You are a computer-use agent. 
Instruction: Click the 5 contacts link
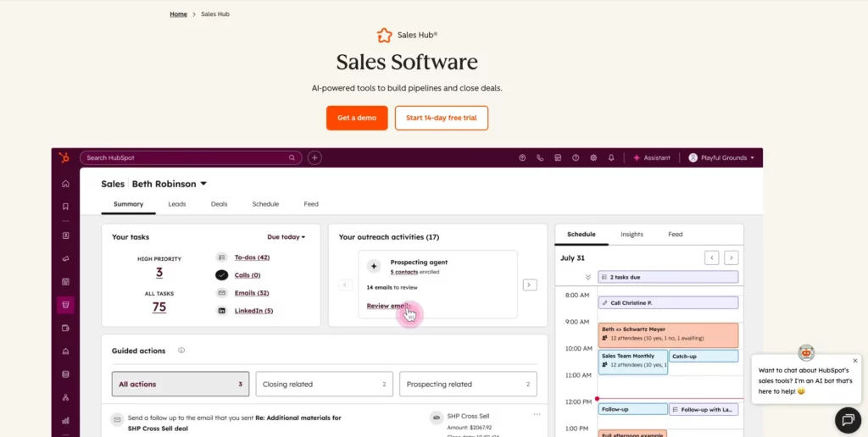[404, 272]
